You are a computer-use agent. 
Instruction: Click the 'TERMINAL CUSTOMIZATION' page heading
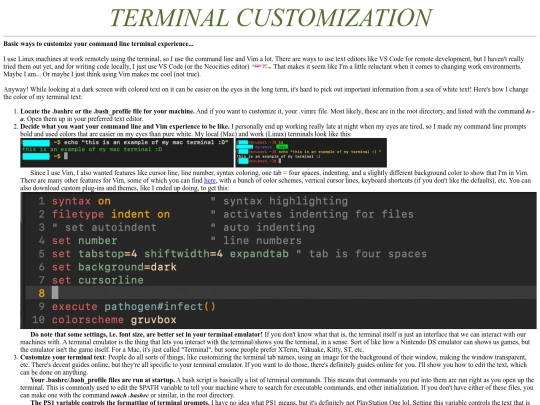pyautogui.click(x=271, y=17)
